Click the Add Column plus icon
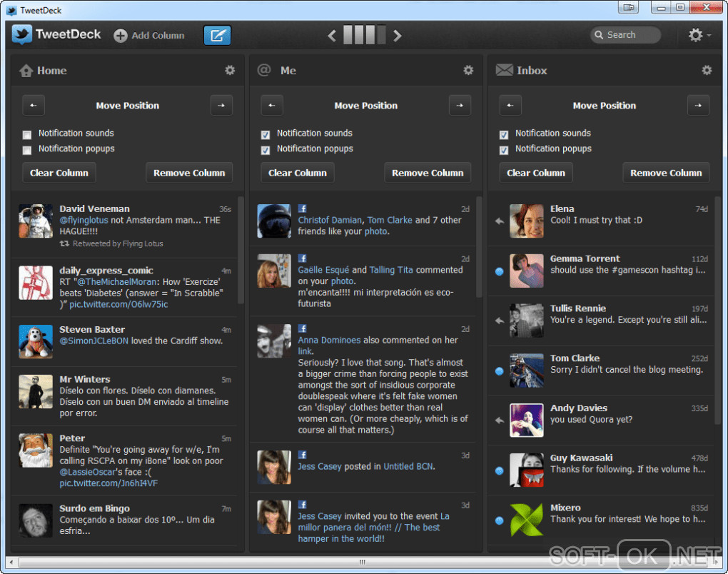Screen dimensions: 728x574 point(120,36)
